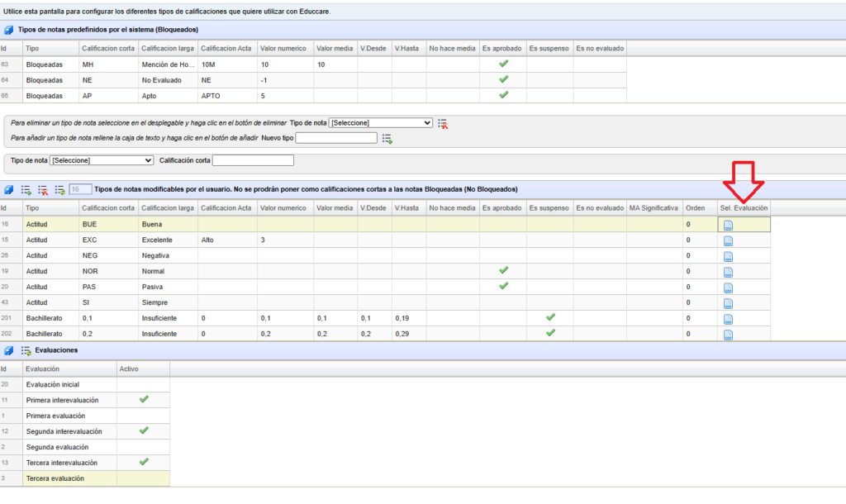
Task: Click the delete grade type icon beside top dropdown
Action: 443,123
